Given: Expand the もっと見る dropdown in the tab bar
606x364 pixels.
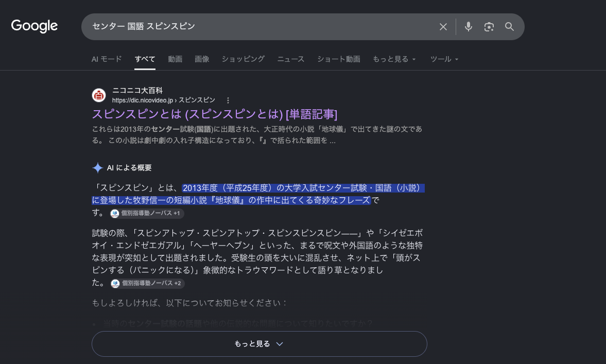Looking at the screenshot, I should click(x=394, y=59).
